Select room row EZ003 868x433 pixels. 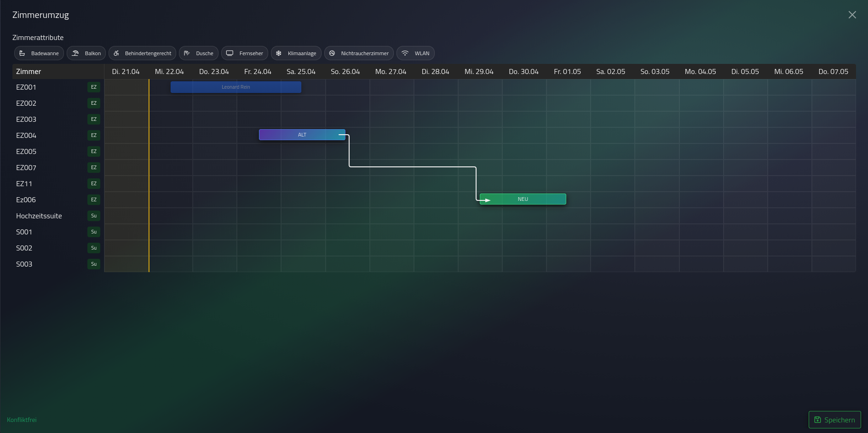[58, 119]
